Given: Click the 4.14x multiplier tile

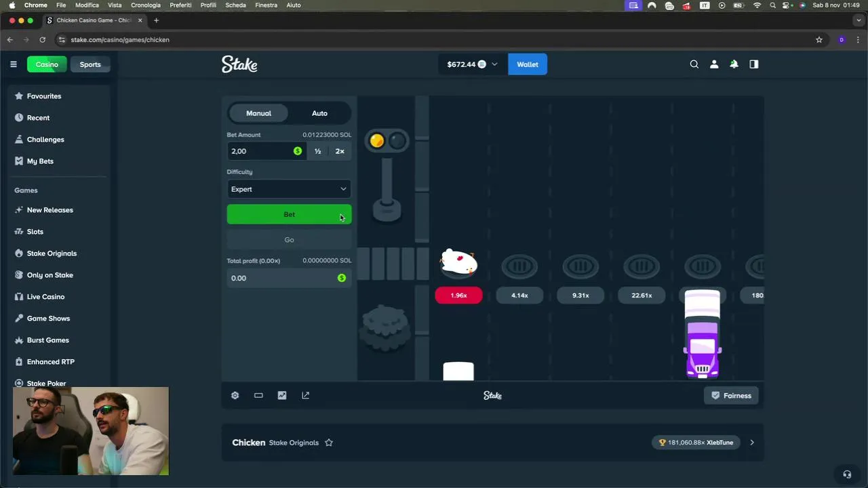Looking at the screenshot, I should click(x=519, y=296).
